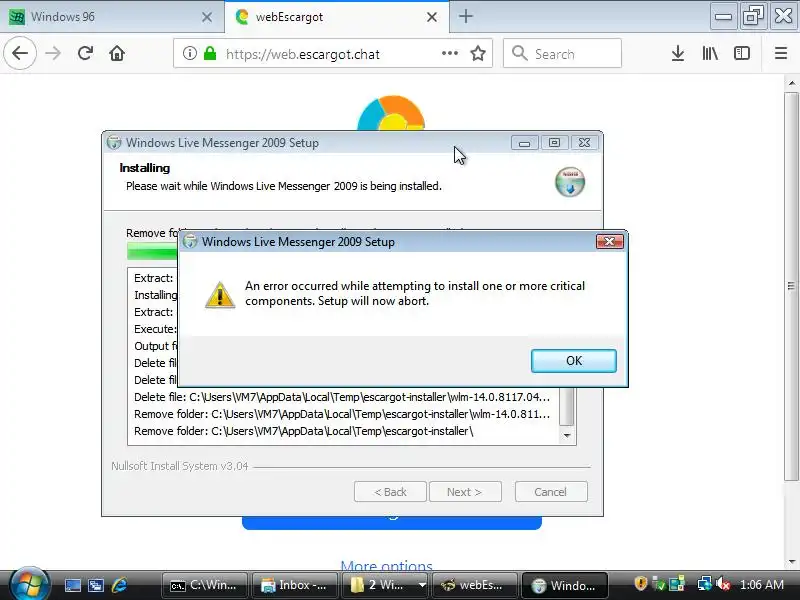Screen dimensions: 800x600
Task: Click the address bar URL web.escargot.chat
Action: [303, 54]
